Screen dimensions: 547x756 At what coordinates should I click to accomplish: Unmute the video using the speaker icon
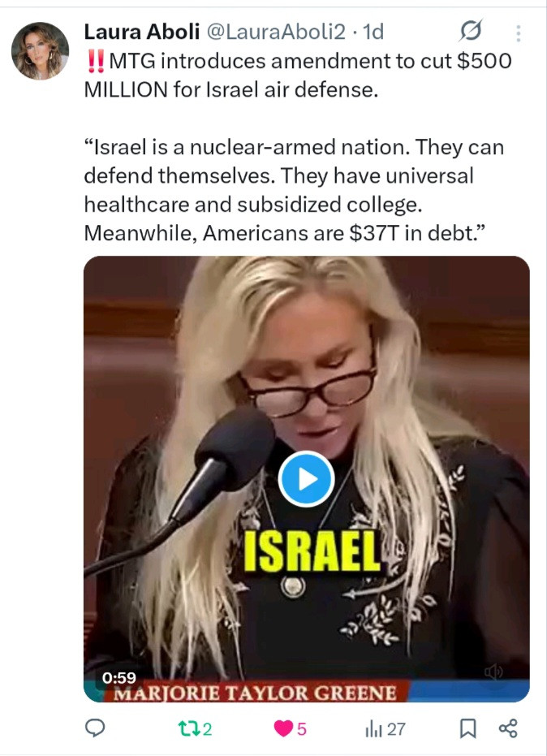pos(493,672)
